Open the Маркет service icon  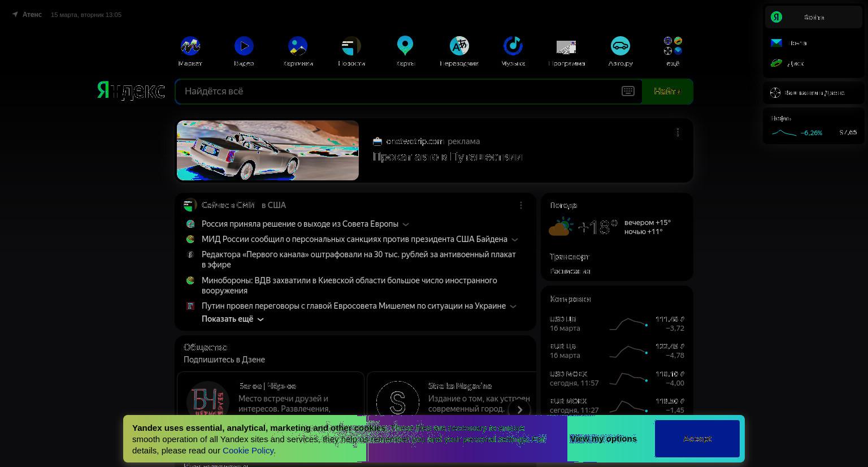pos(190,46)
